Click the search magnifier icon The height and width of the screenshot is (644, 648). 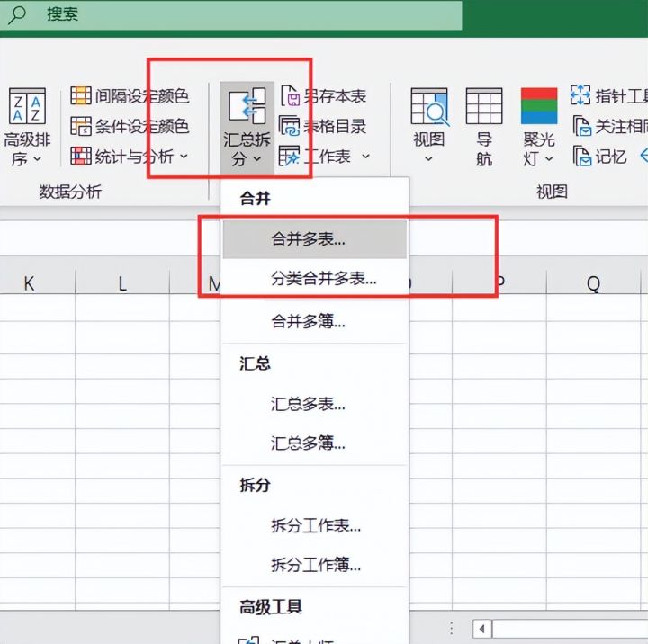pyautogui.click(x=16, y=15)
